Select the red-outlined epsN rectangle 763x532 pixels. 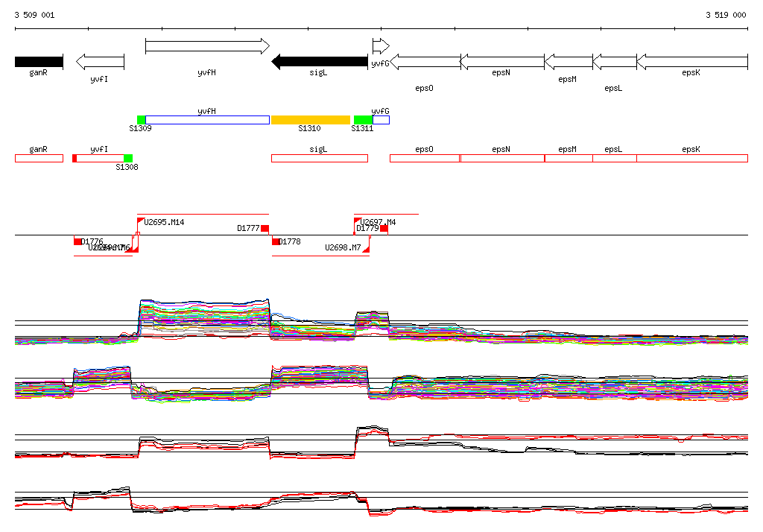point(502,158)
